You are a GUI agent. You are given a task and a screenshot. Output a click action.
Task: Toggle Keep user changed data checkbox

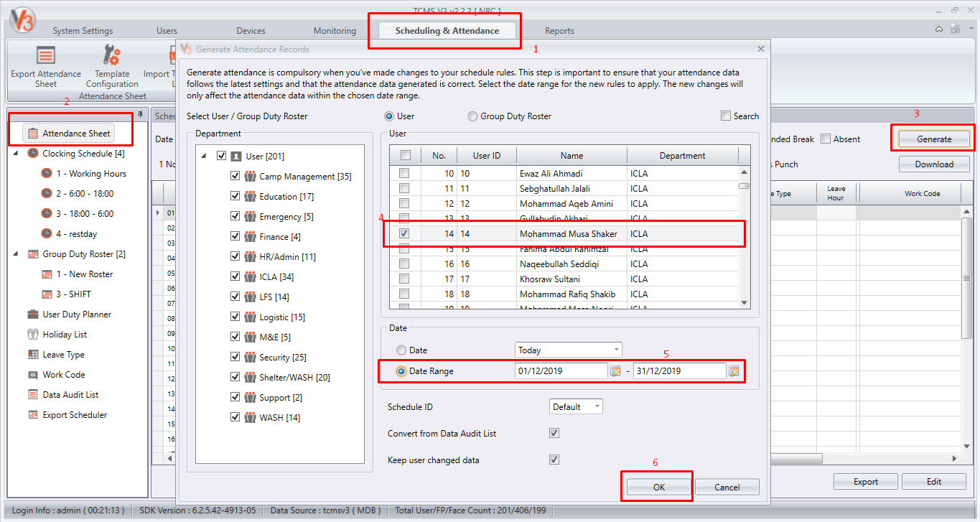[x=554, y=460]
